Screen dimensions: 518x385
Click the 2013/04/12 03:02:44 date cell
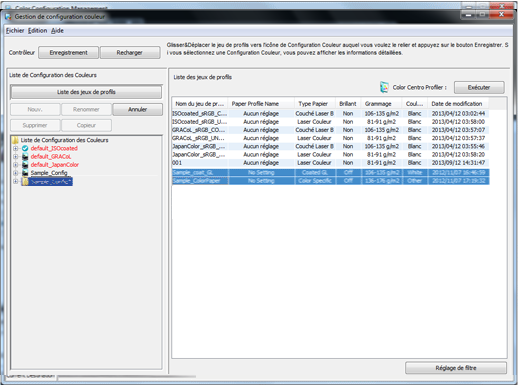coord(458,114)
